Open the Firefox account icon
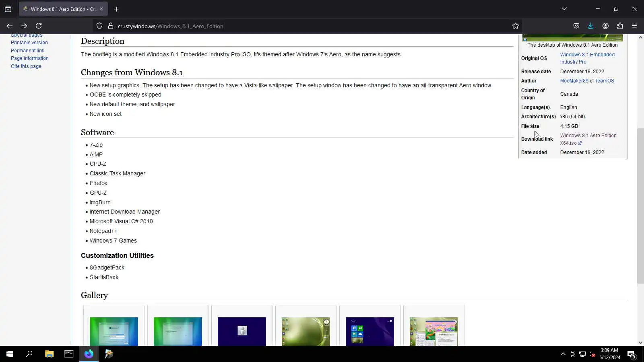 605,26
